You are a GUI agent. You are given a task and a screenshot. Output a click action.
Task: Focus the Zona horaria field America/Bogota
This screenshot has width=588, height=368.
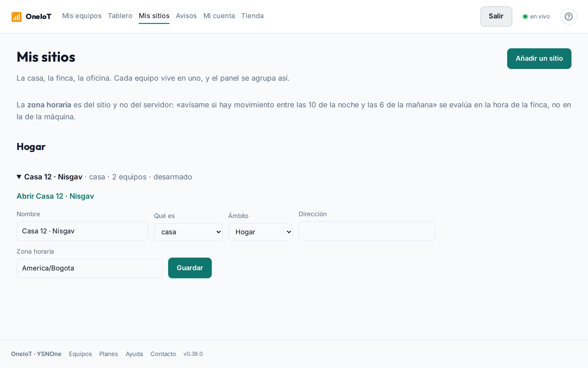coord(89,268)
